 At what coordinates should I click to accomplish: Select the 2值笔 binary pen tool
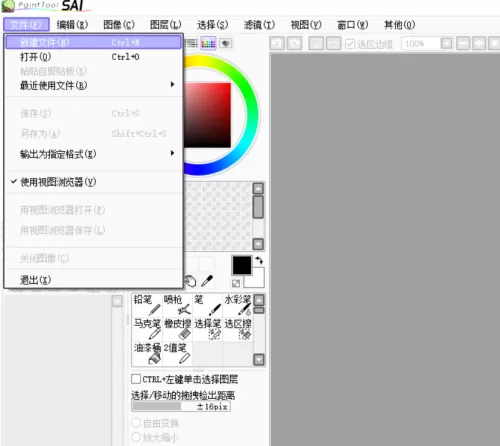177,353
